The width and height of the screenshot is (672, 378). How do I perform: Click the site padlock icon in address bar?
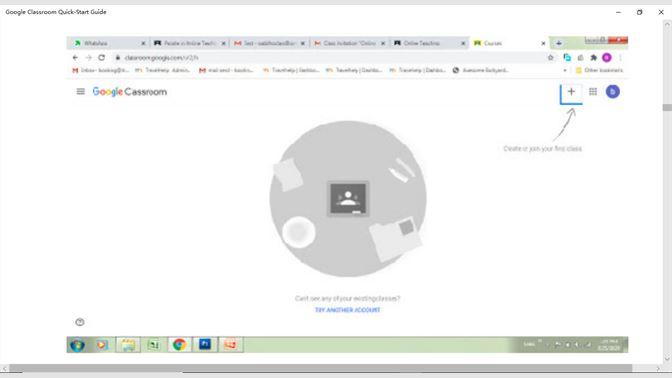tap(118, 57)
